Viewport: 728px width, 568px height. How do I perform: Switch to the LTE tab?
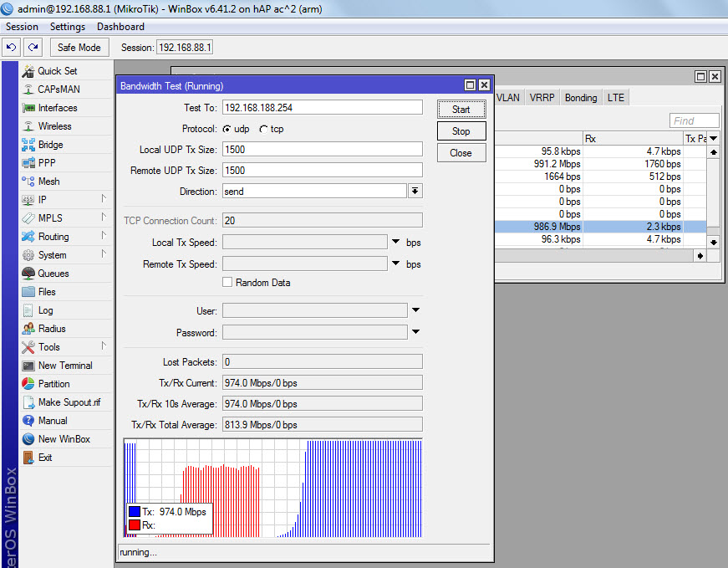(616, 98)
